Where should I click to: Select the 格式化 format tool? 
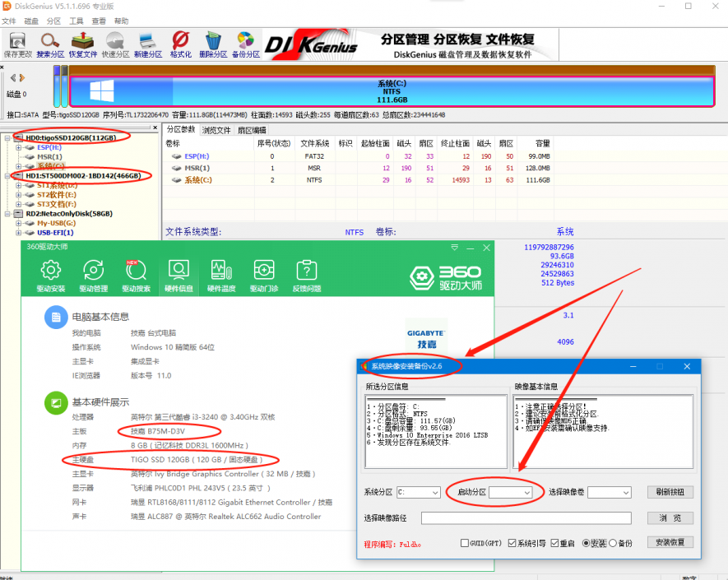pyautogui.click(x=181, y=45)
